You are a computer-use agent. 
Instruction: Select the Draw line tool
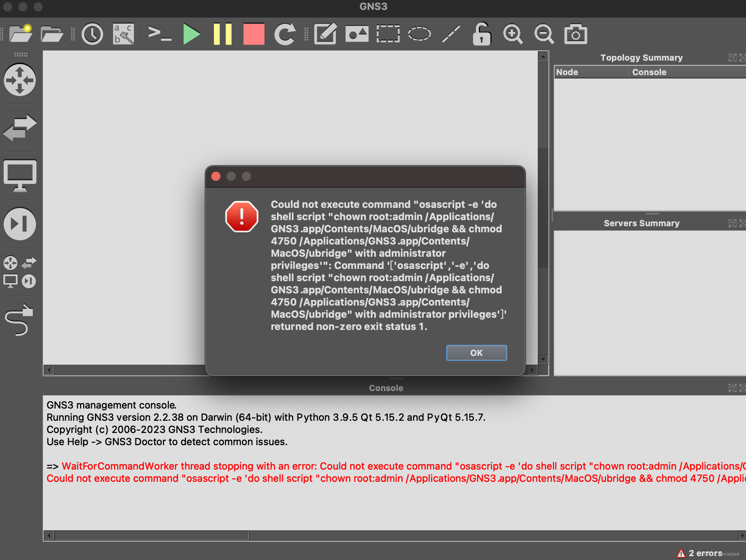point(451,34)
